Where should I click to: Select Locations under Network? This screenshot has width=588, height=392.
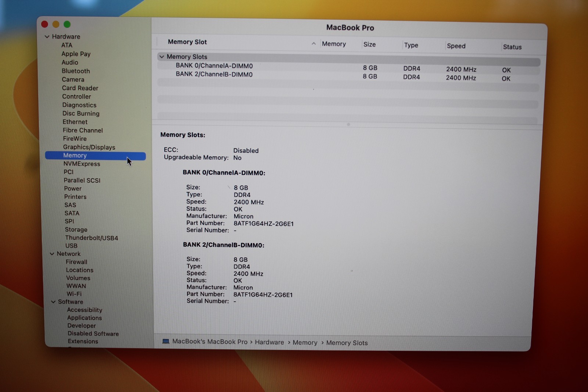tap(80, 270)
